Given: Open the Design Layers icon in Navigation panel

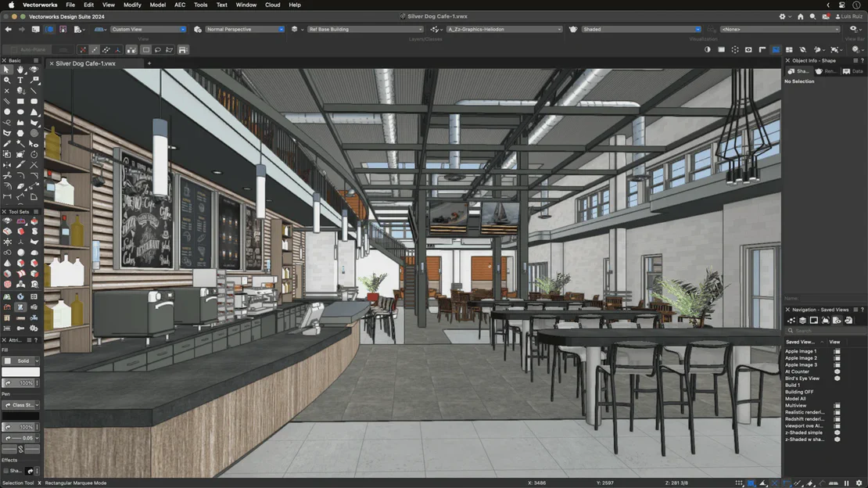Looking at the screenshot, I should coord(802,320).
